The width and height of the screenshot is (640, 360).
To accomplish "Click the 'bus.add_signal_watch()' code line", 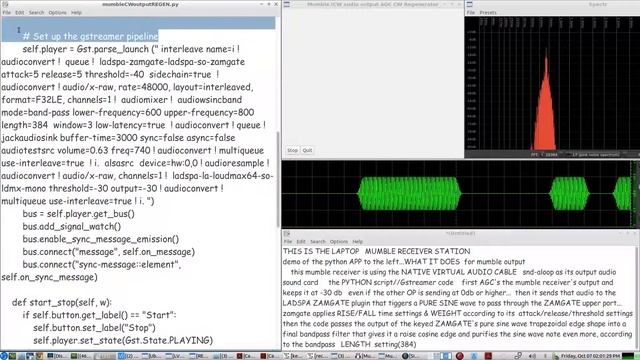I will (x=72, y=226).
